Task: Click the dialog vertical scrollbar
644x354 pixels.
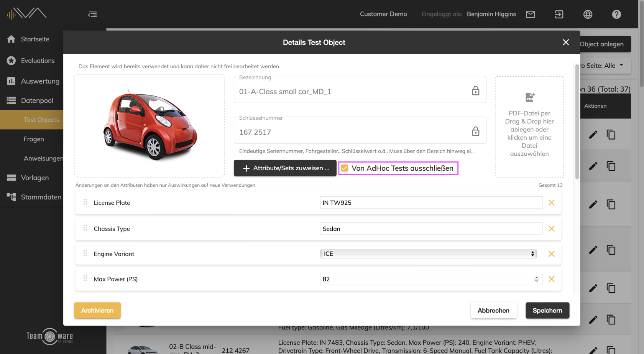Action: tap(577, 122)
